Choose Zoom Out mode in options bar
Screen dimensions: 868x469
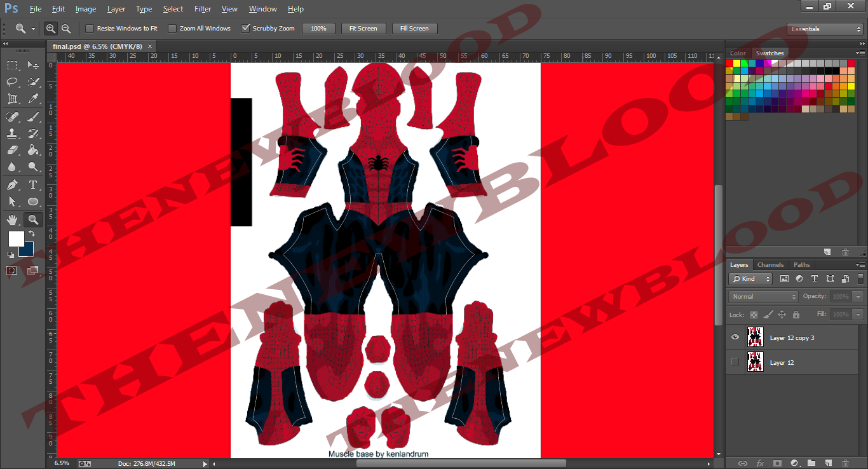pos(65,29)
